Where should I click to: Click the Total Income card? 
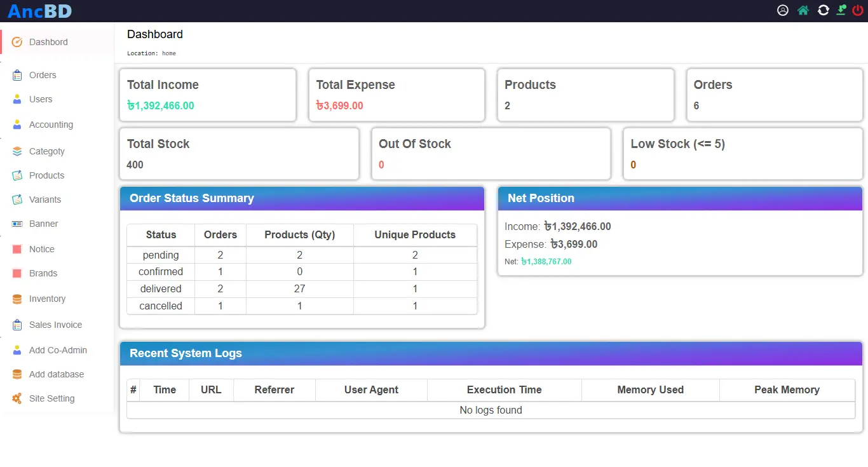click(208, 95)
